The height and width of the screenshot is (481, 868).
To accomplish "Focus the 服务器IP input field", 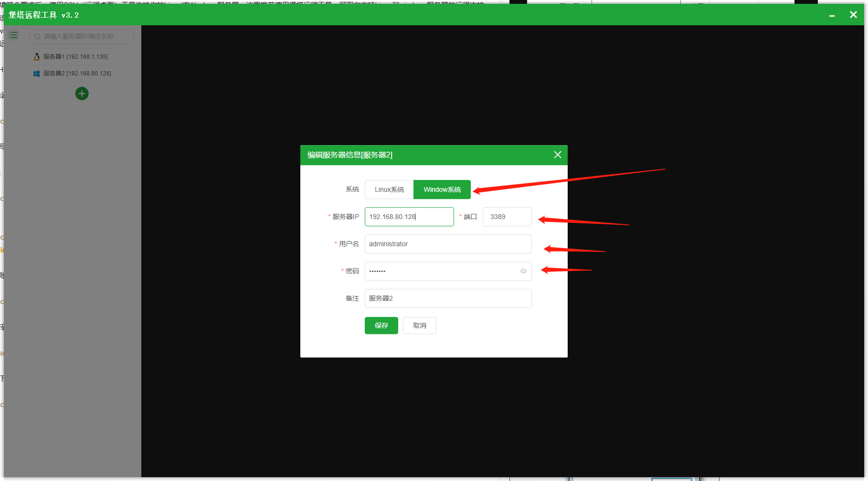I will (409, 217).
